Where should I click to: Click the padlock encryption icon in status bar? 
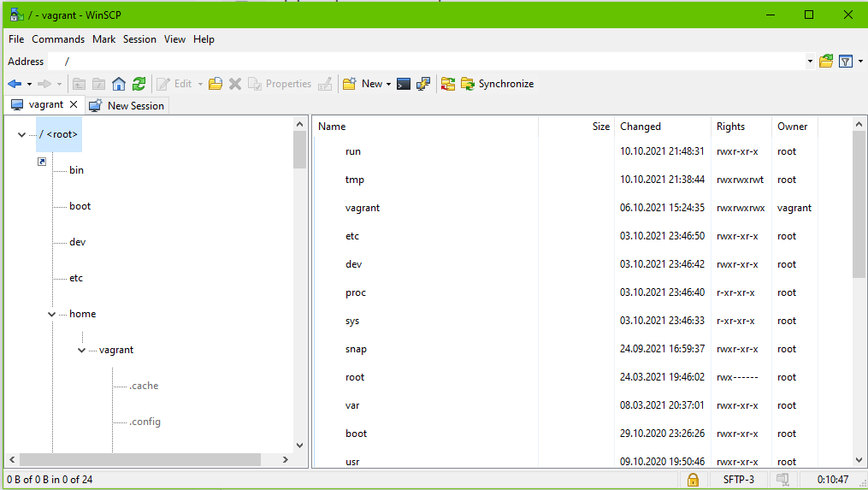click(693, 480)
